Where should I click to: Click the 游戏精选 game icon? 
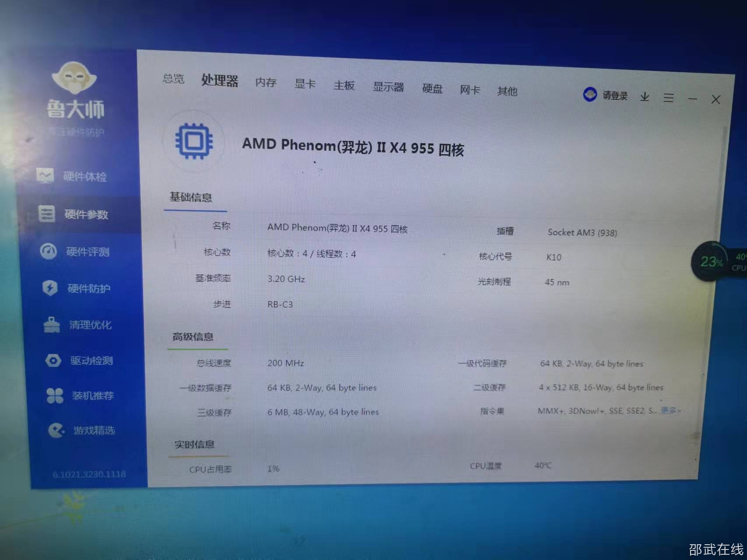tap(56, 430)
